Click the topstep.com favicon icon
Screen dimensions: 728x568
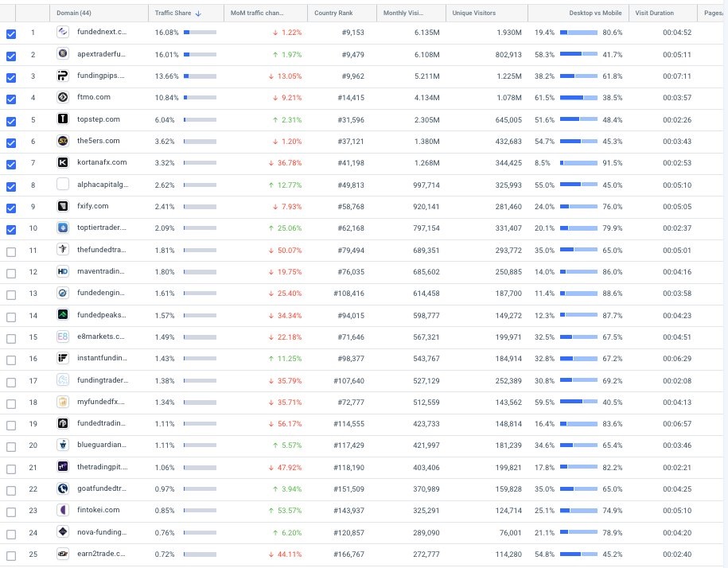pyautogui.click(x=63, y=119)
